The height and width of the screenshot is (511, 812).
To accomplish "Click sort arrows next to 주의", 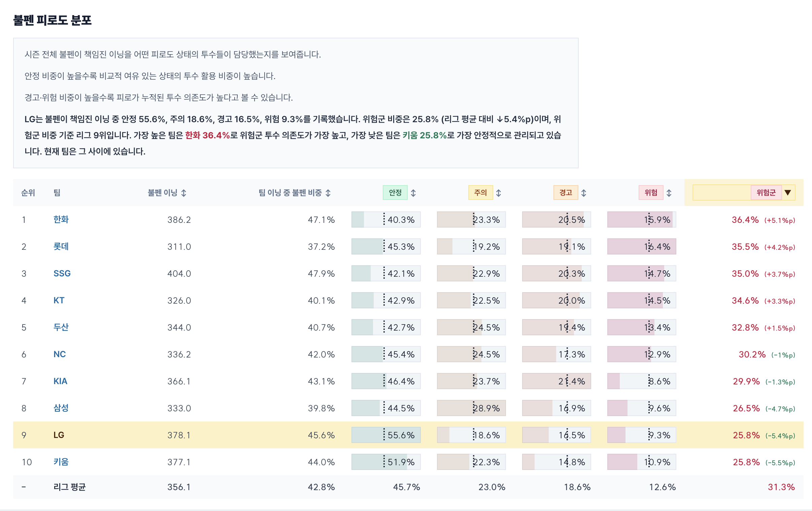I will click(498, 193).
